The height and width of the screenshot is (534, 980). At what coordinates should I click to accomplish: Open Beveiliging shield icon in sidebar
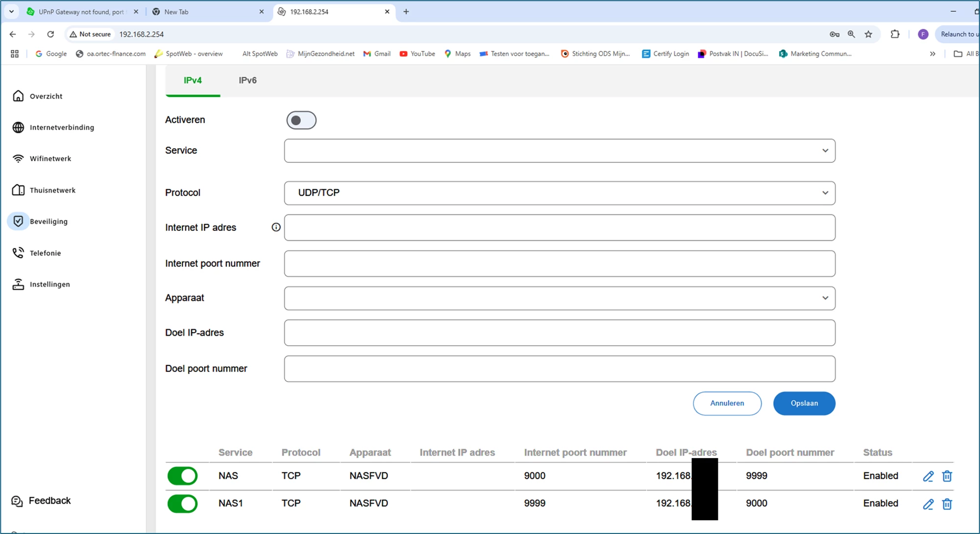(18, 221)
